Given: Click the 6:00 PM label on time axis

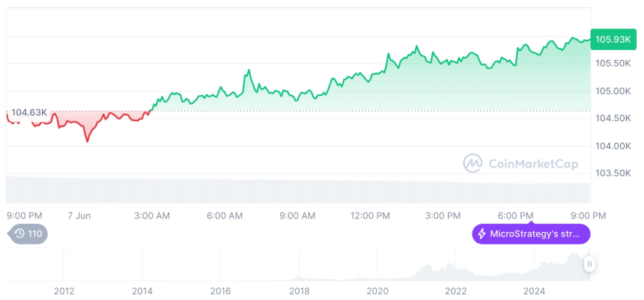Looking at the screenshot, I should click(x=515, y=216).
